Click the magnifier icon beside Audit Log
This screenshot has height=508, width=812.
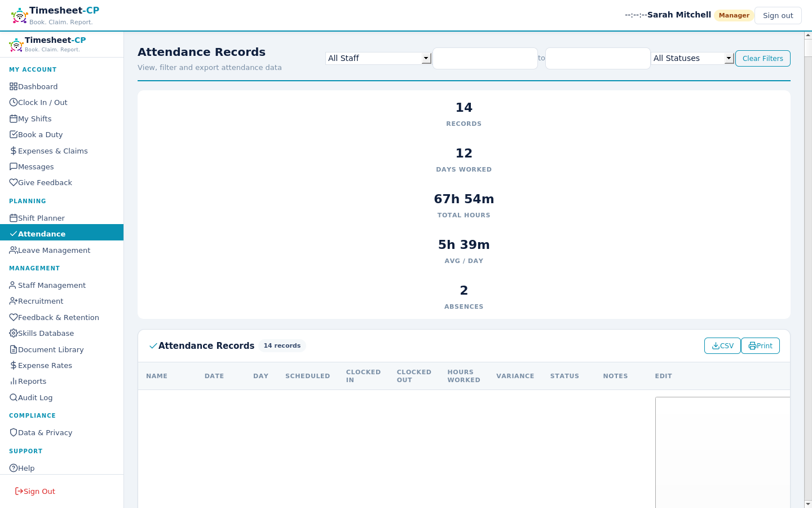pyautogui.click(x=14, y=397)
